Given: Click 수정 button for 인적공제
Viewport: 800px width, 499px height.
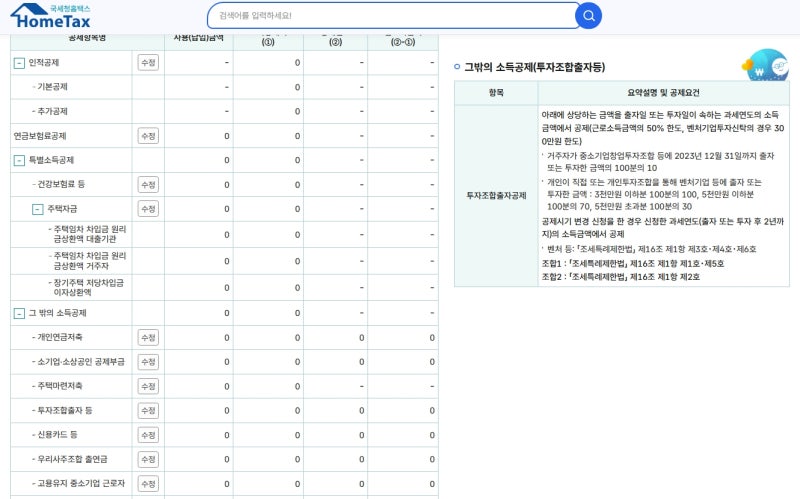Looking at the screenshot, I should pos(148,63).
